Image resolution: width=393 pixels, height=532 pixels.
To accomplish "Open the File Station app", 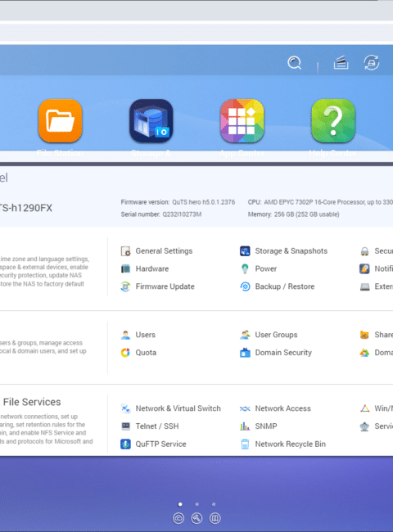I will (60, 121).
